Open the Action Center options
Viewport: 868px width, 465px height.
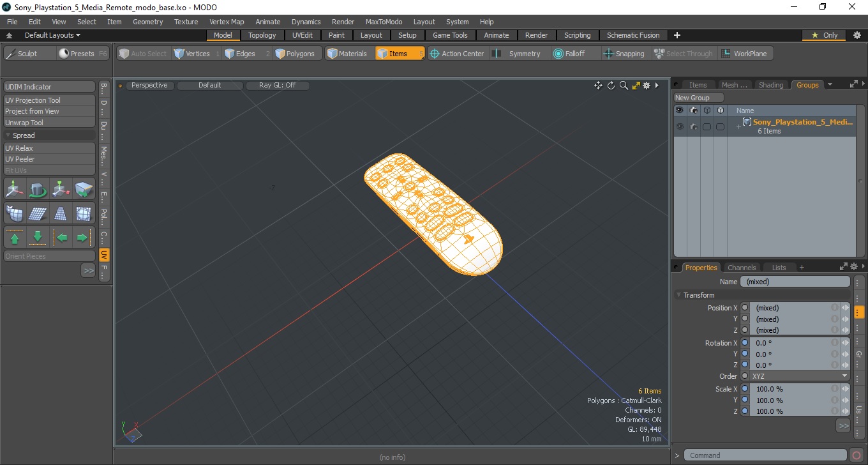[x=458, y=54]
